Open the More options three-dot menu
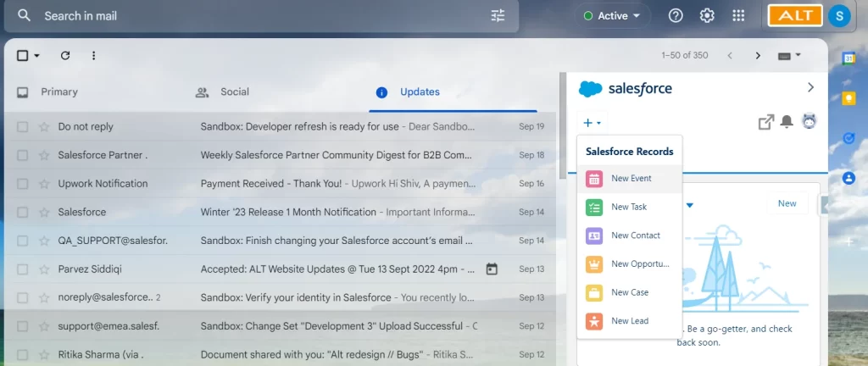 tap(93, 55)
